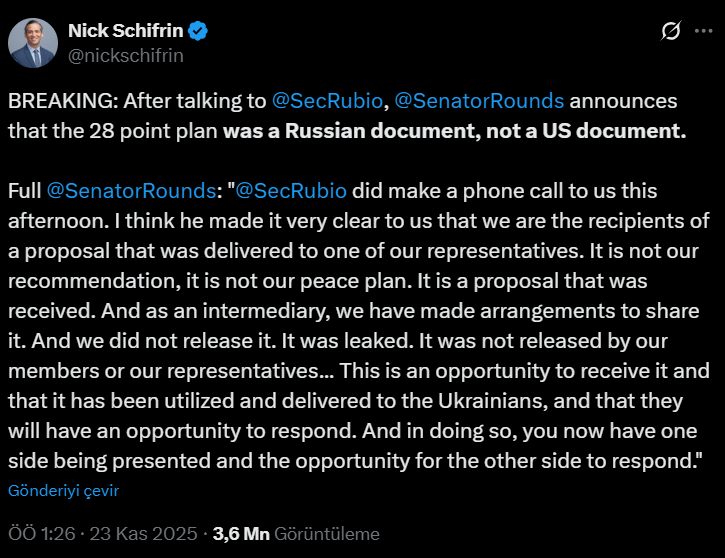The height and width of the screenshot is (558, 725).
Task: Click the "Görüntüleme" views label
Action: [327, 533]
